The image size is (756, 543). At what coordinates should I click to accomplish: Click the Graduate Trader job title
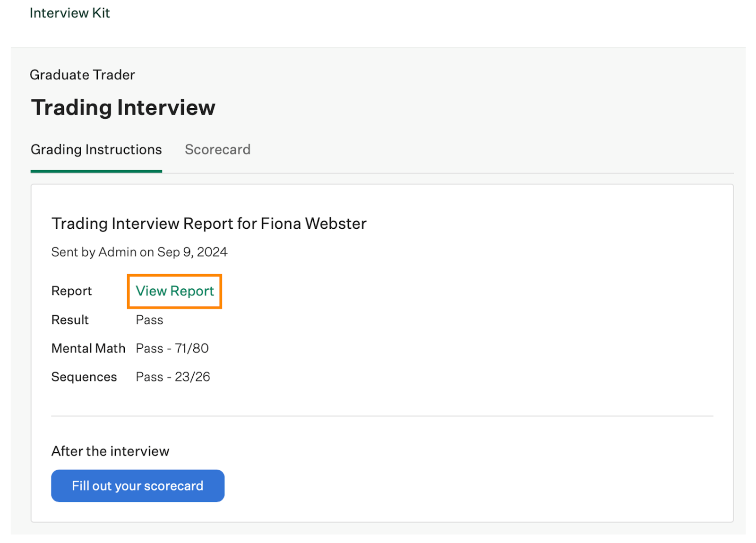(x=82, y=75)
